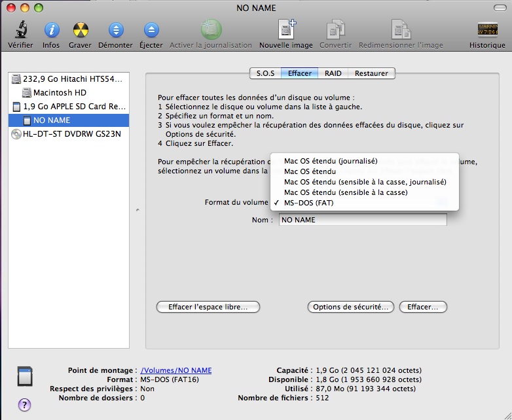The height and width of the screenshot is (420, 512).
Task: Switch to the Restaurer tab
Action: [x=372, y=73]
